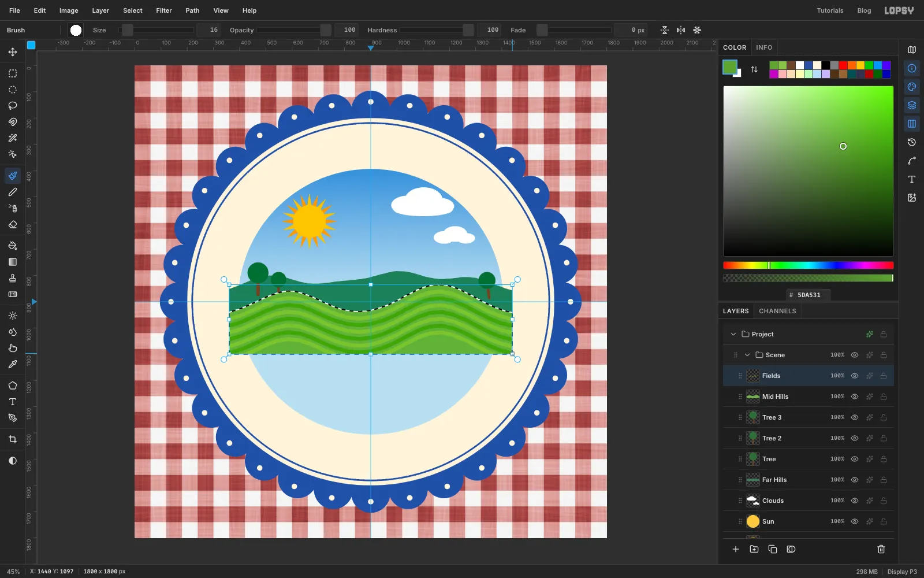Collapse the Project folder
924x578 pixels.
click(733, 334)
